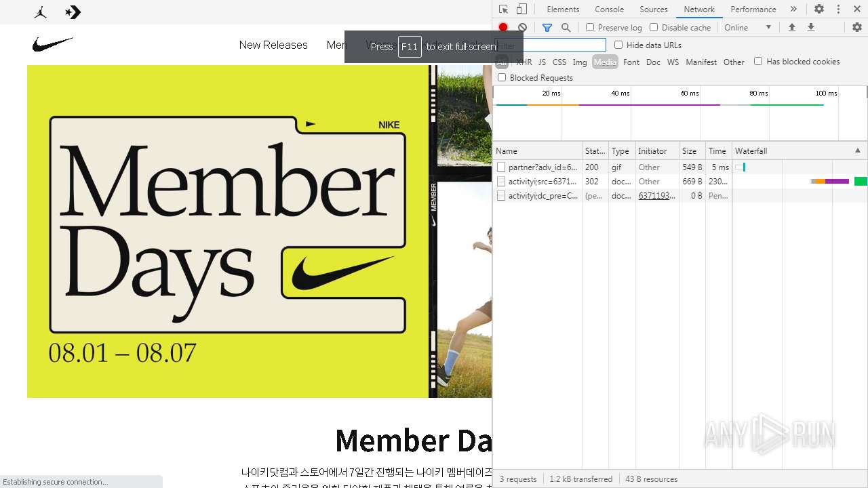
Task: Activate DevTools inspect element picker icon
Action: pos(503,9)
